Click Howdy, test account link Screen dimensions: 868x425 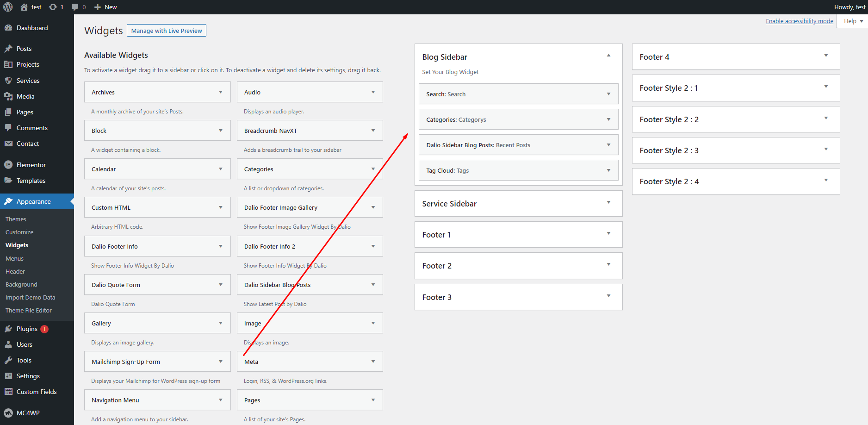[x=850, y=7]
